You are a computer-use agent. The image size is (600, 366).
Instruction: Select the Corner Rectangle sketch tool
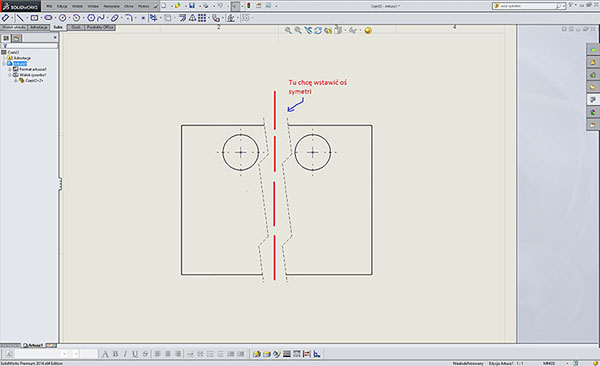(34, 18)
